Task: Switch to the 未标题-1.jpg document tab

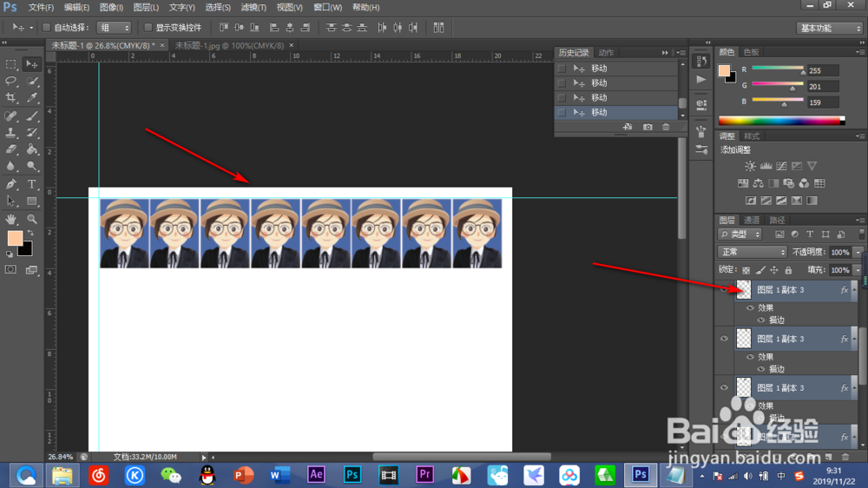Action: coord(229,45)
